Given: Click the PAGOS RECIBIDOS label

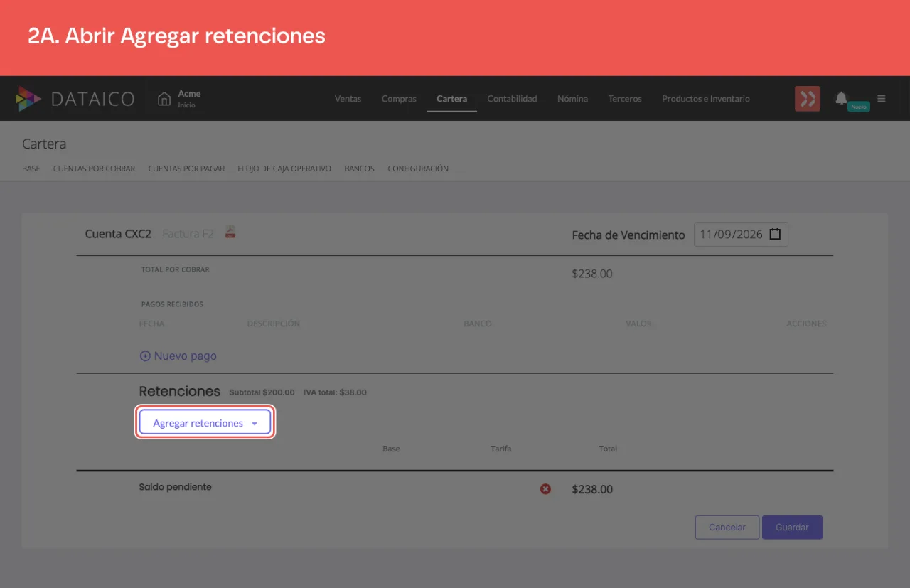Looking at the screenshot, I should tap(172, 304).
